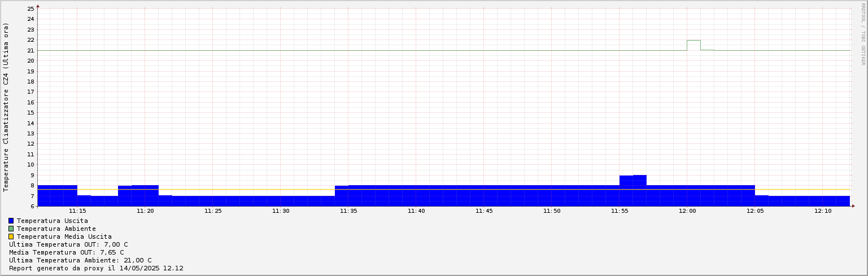Click the 11:45 time axis label
This screenshot has height=276, width=868.
click(x=484, y=211)
